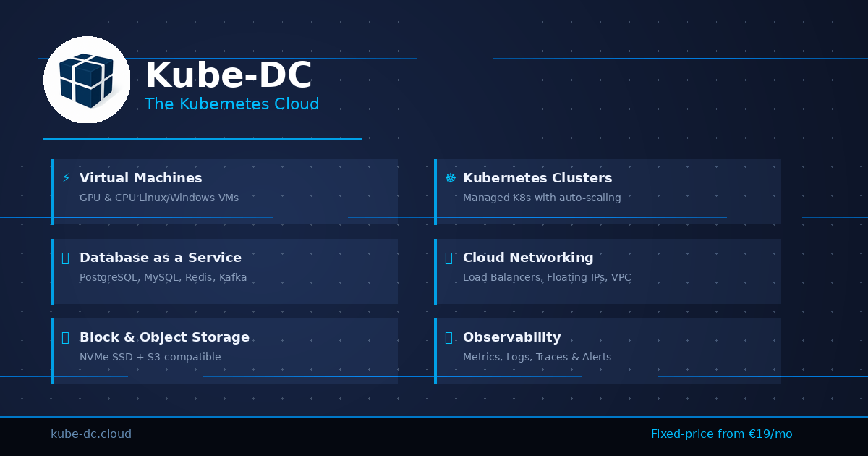Viewport: 868px width, 456px height.
Task: Click the tagline The Kubernetes Cloud
Action: 231,104
